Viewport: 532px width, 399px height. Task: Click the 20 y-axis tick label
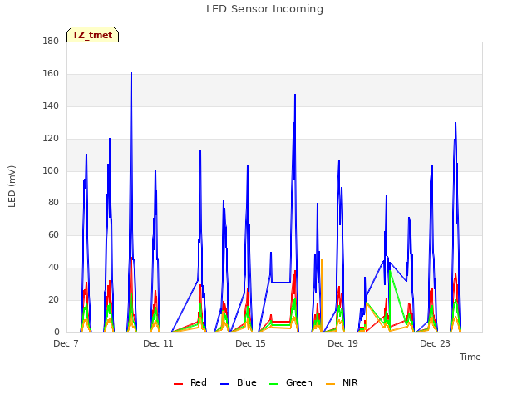point(53,299)
